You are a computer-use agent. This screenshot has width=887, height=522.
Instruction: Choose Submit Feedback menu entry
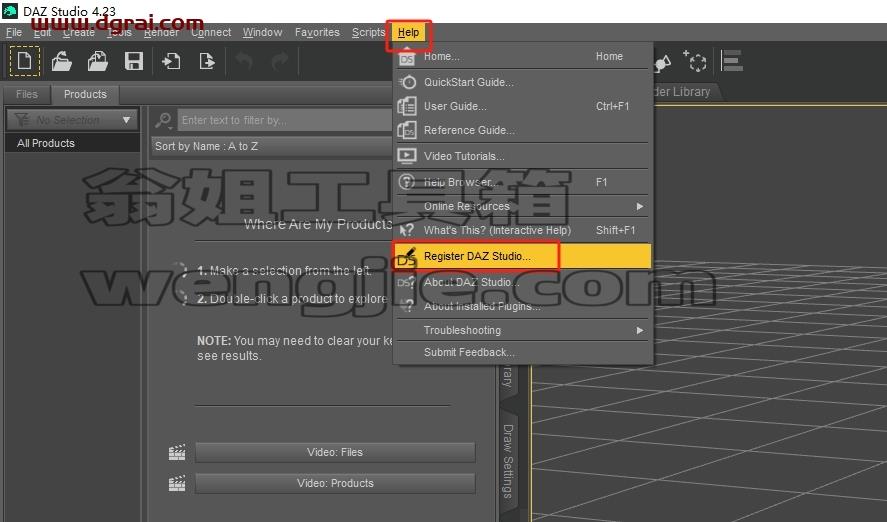(523, 352)
